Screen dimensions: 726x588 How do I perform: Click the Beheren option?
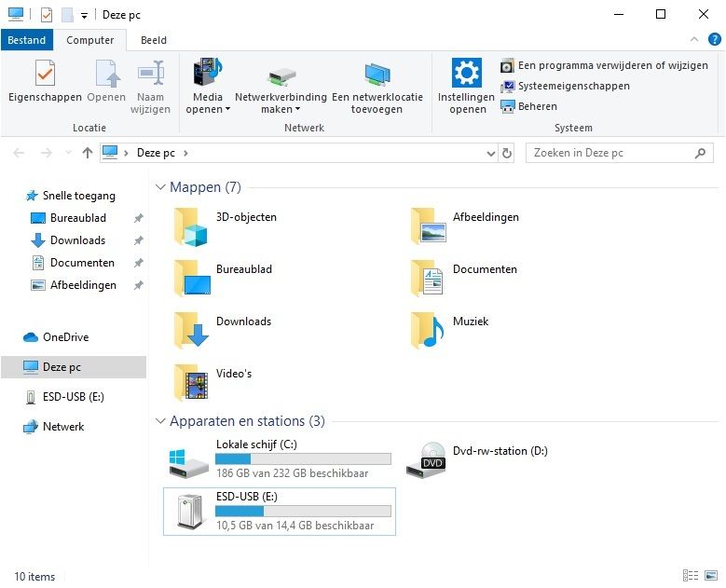[528, 106]
